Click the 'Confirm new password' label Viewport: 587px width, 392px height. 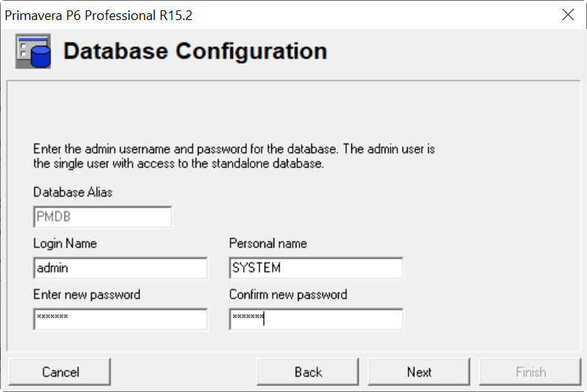[288, 295]
